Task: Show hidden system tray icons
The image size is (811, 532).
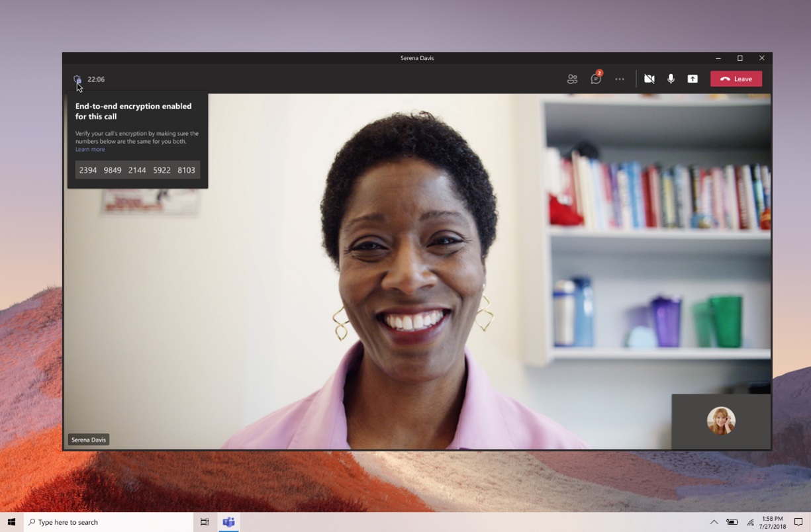Action: click(x=714, y=522)
